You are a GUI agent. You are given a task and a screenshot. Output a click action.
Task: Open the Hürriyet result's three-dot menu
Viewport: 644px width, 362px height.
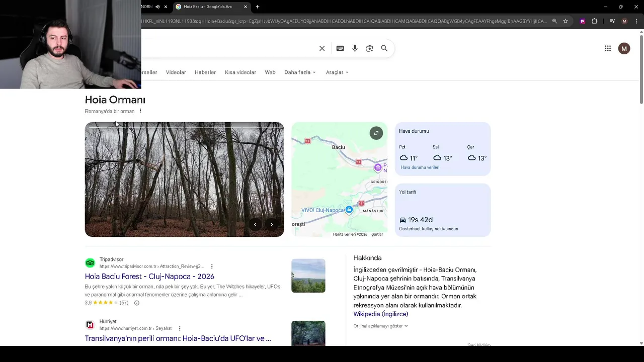tap(180, 328)
